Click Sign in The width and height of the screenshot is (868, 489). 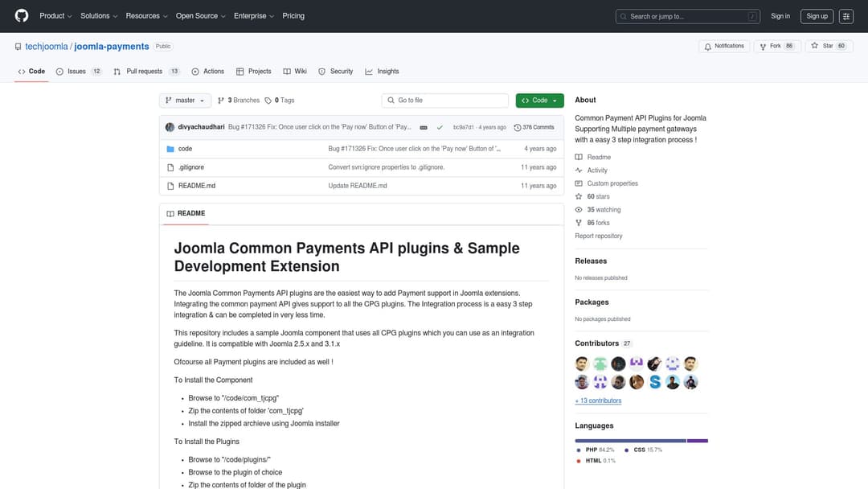780,16
